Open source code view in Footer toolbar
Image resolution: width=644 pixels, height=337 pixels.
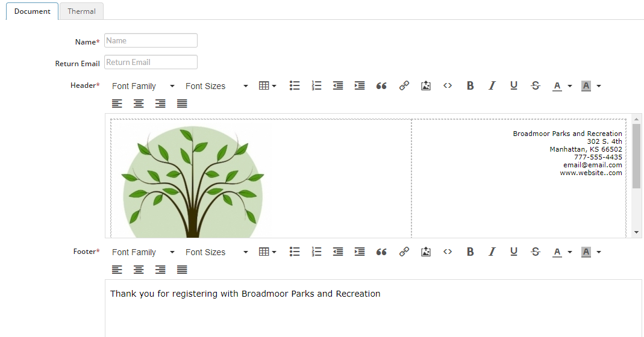click(448, 252)
